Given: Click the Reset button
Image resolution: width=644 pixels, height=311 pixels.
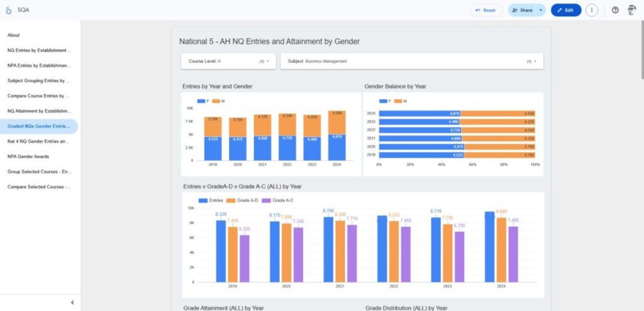Looking at the screenshot, I should [486, 10].
